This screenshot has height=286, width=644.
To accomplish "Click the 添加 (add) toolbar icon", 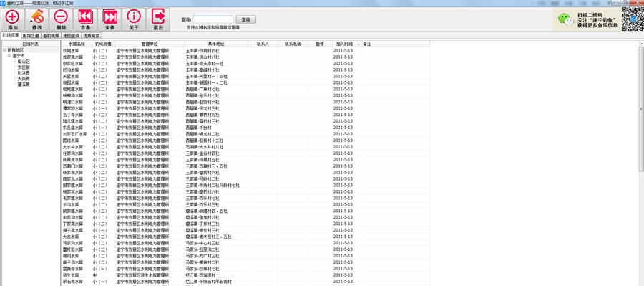I will tap(13, 20).
